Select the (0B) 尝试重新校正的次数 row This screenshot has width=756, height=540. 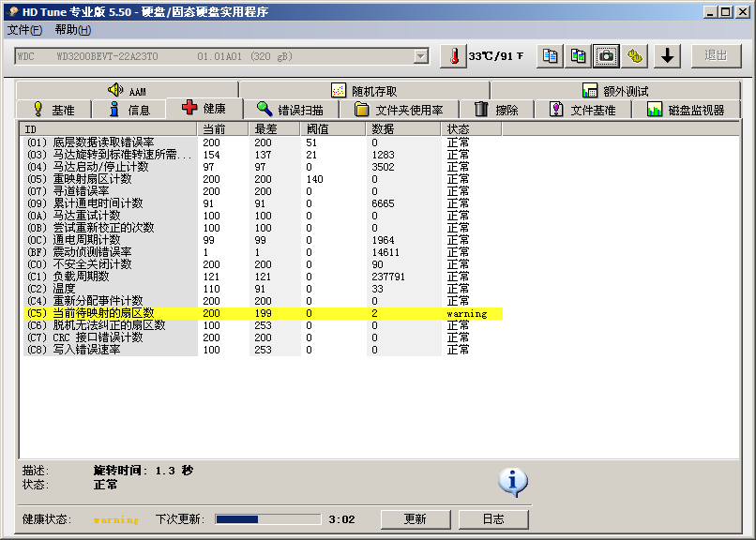(263, 228)
